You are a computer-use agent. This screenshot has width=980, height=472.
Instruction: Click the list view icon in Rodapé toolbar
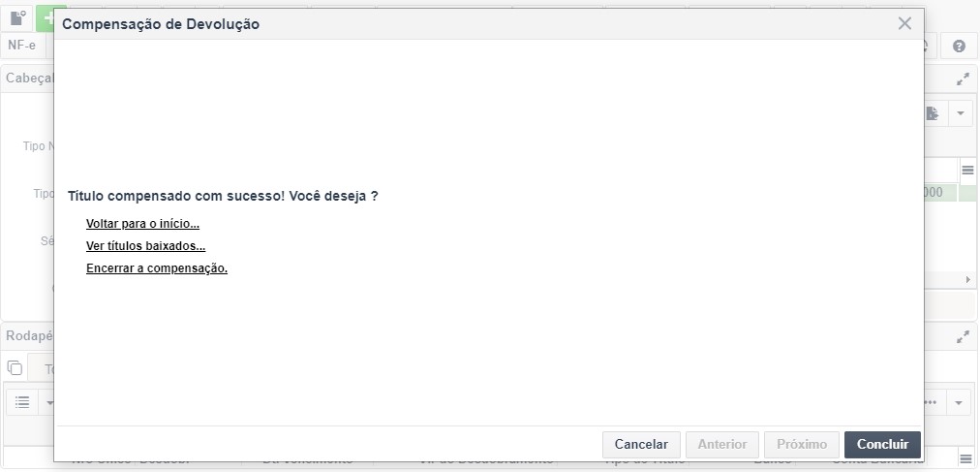coord(22,401)
